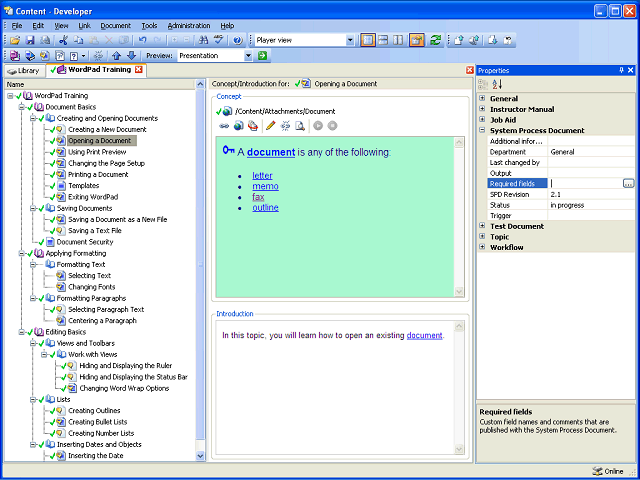This screenshot has width=640, height=480.
Task: Expand the Instructor Manual category
Action: click(x=482, y=109)
